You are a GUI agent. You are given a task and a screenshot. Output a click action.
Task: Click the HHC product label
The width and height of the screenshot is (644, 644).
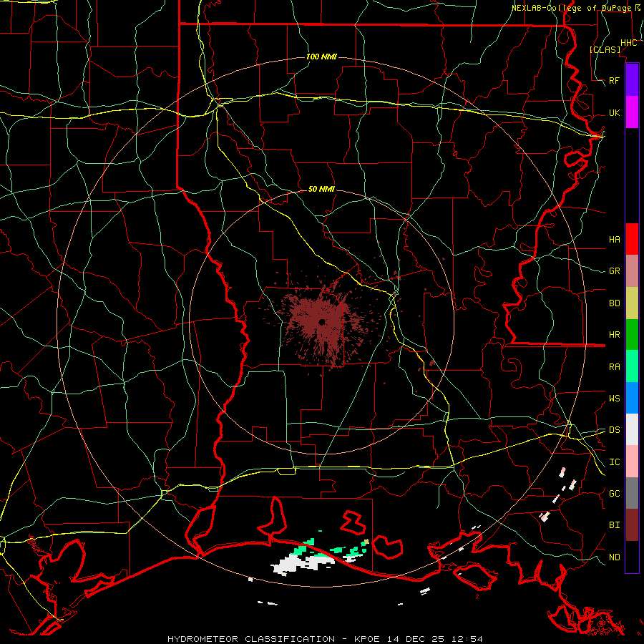628,43
